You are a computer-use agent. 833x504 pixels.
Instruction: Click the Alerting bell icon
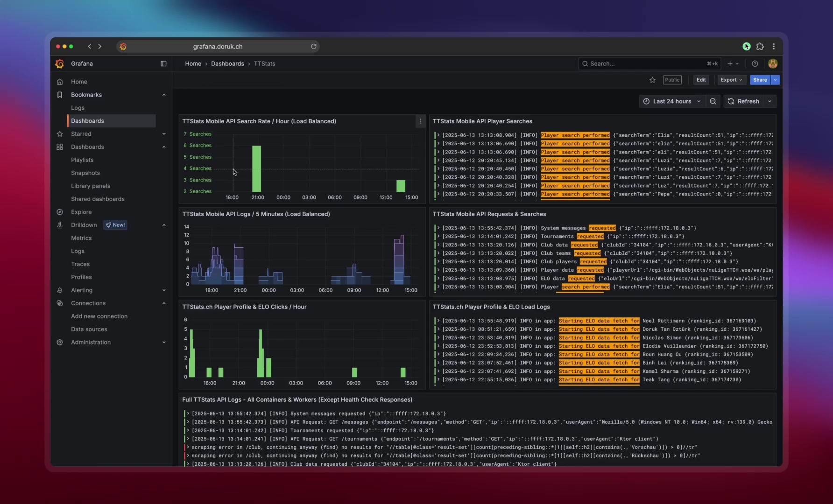[60, 290]
